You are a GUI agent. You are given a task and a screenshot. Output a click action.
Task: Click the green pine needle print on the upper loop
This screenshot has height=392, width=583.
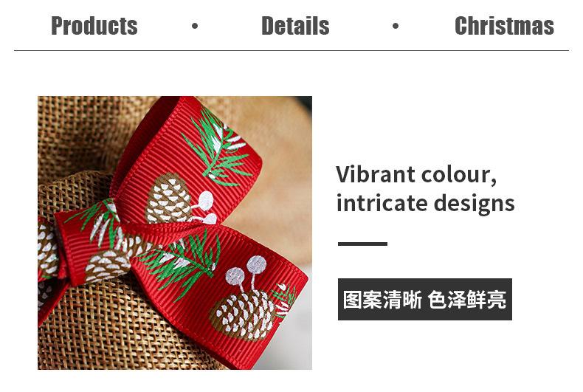pyautogui.click(x=219, y=149)
